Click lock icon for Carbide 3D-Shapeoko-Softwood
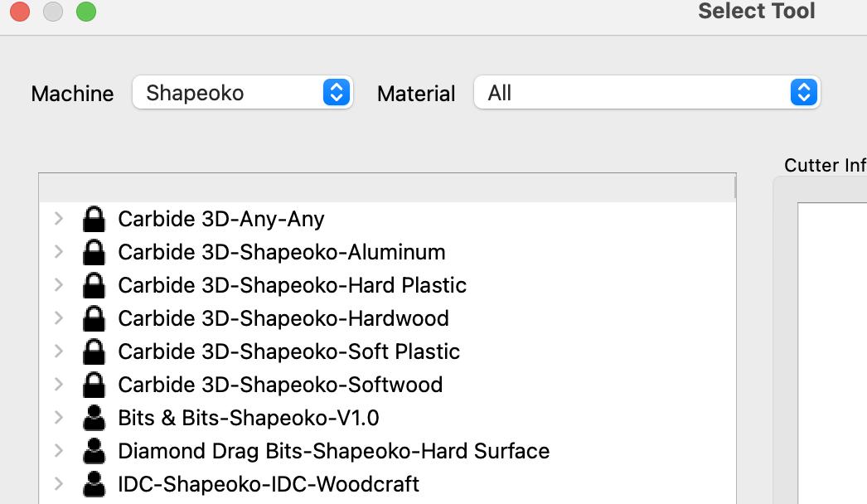This screenshot has height=504, width=867. 94,385
